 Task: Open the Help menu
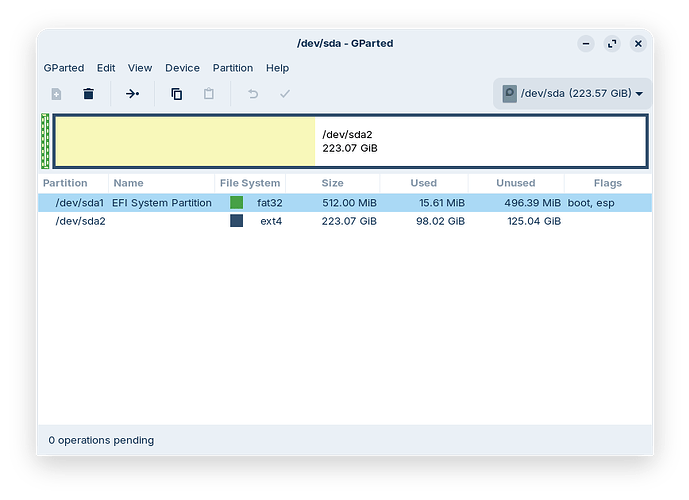(277, 68)
